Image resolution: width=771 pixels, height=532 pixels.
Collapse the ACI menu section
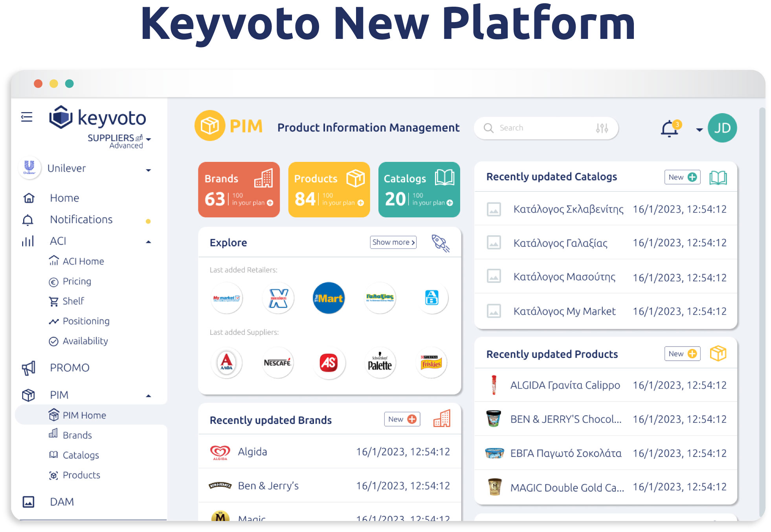coord(149,242)
